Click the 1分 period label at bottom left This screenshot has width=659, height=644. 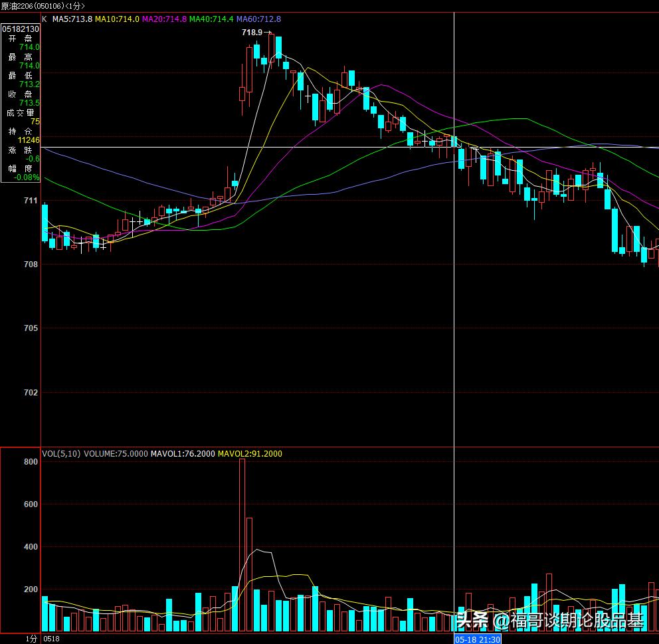(31, 639)
